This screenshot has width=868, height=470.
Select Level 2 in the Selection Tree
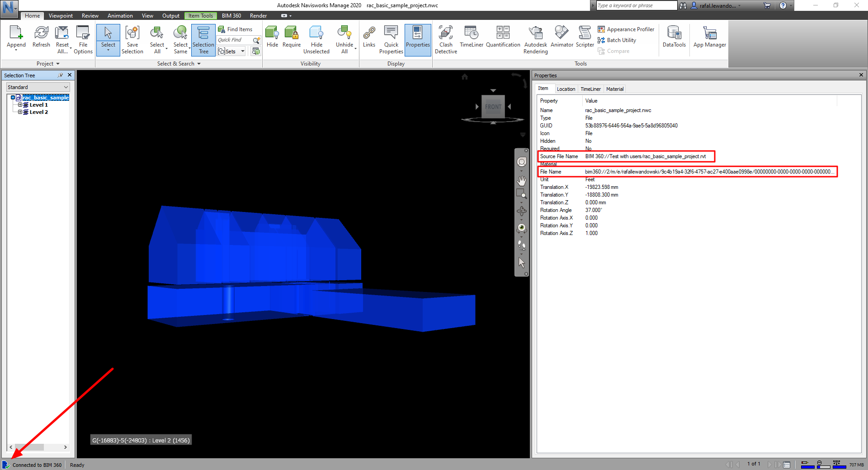click(x=38, y=112)
